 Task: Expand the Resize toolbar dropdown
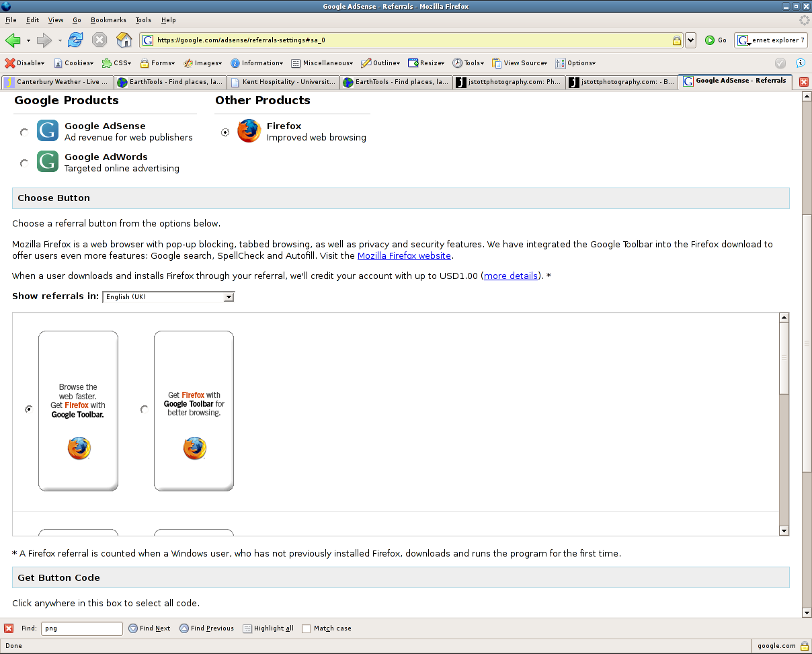[426, 63]
